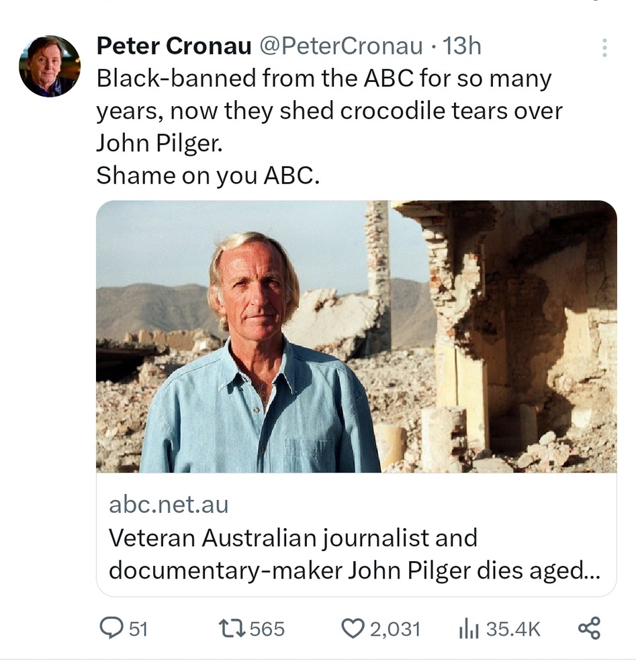This screenshot has width=636, height=672.
Task: Click the abc.net.au domain in the card
Action: (169, 505)
